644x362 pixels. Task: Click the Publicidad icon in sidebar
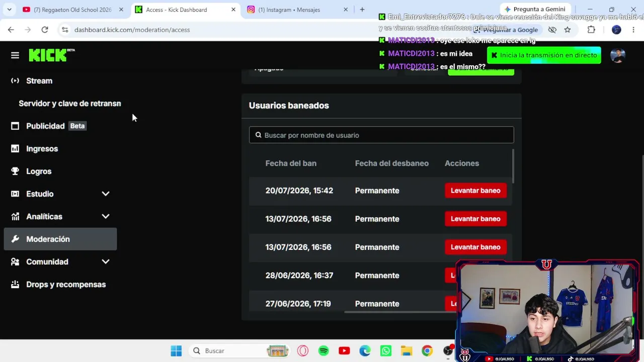click(15, 126)
